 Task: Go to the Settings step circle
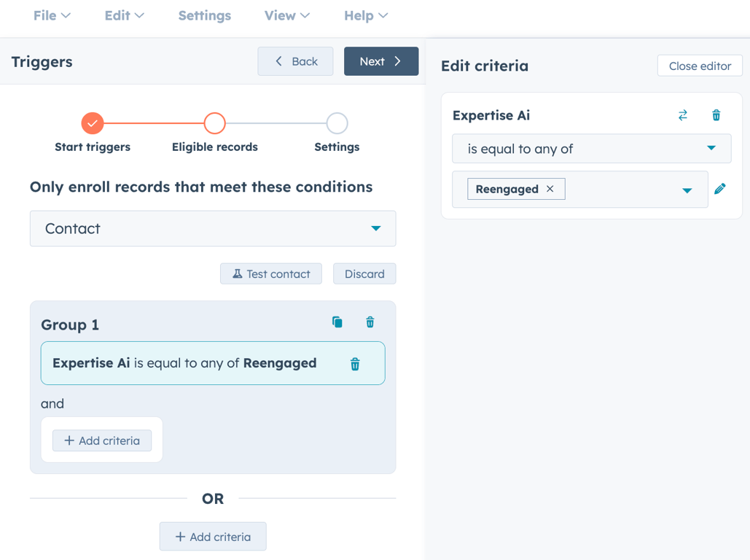337,123
